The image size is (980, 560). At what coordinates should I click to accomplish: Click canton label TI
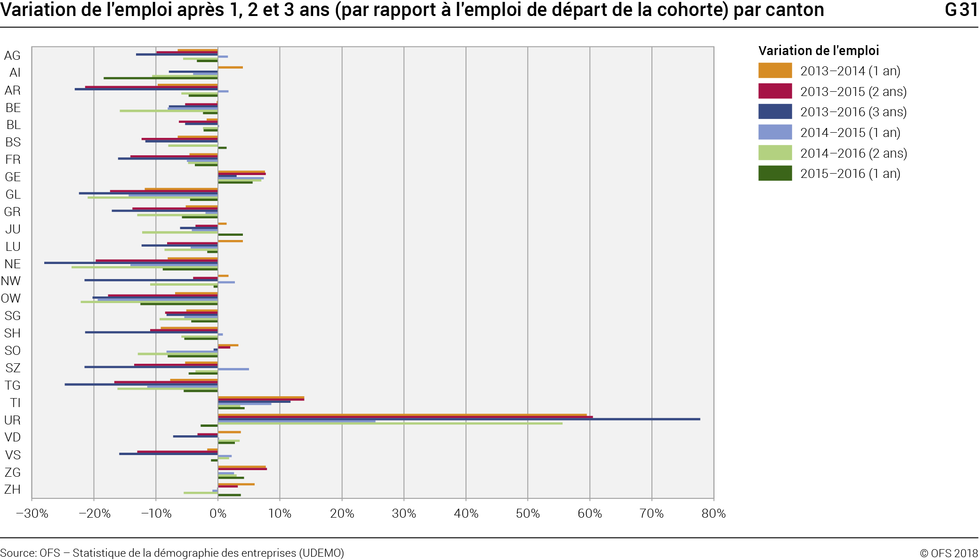tap(16, 403)
